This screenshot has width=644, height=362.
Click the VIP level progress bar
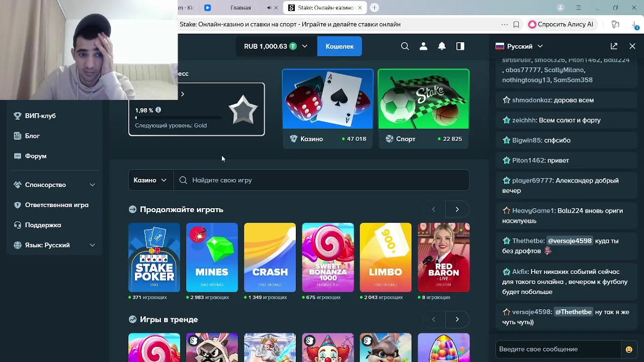[x=178, y=118]
